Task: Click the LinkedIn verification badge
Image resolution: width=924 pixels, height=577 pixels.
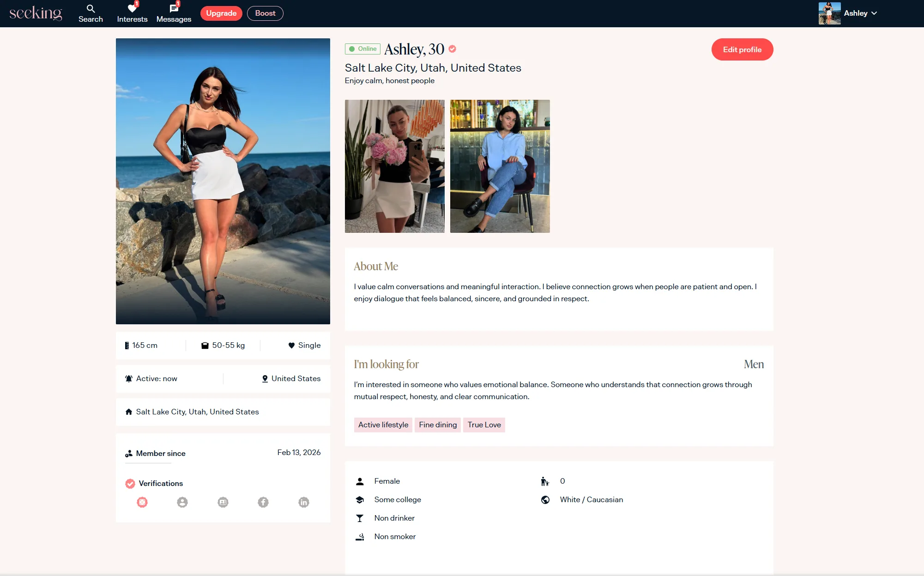Action: pos(304,502)
